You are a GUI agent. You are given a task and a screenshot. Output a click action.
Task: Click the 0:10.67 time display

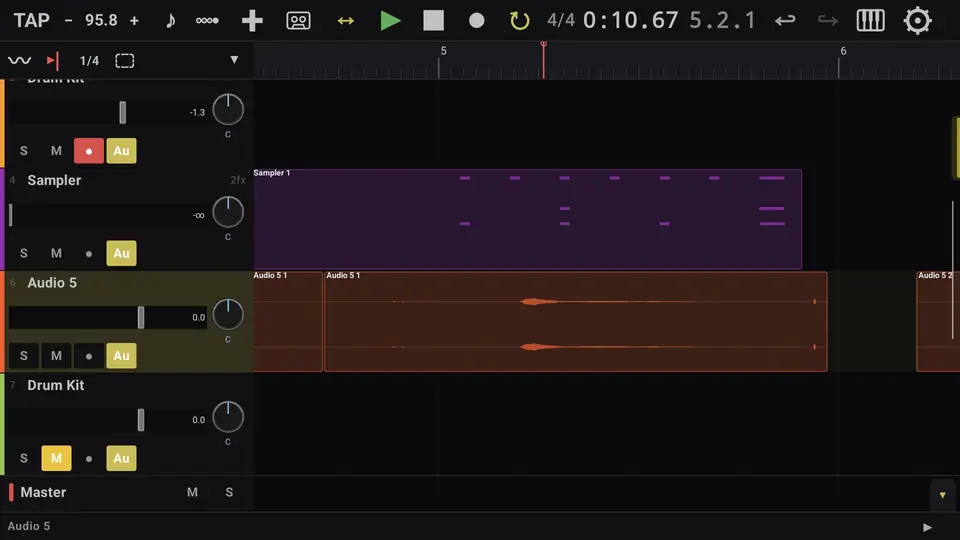[631, 20]
